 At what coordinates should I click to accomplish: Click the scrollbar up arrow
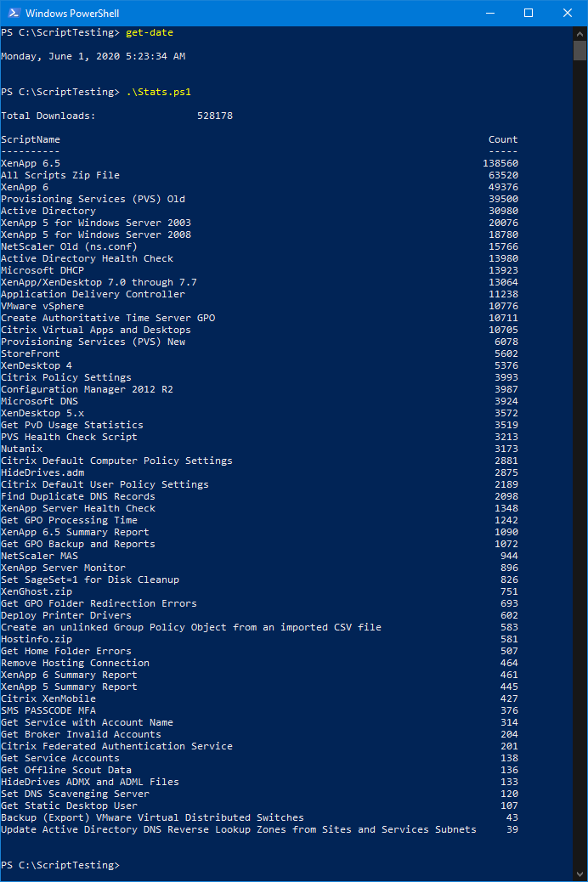580,33
